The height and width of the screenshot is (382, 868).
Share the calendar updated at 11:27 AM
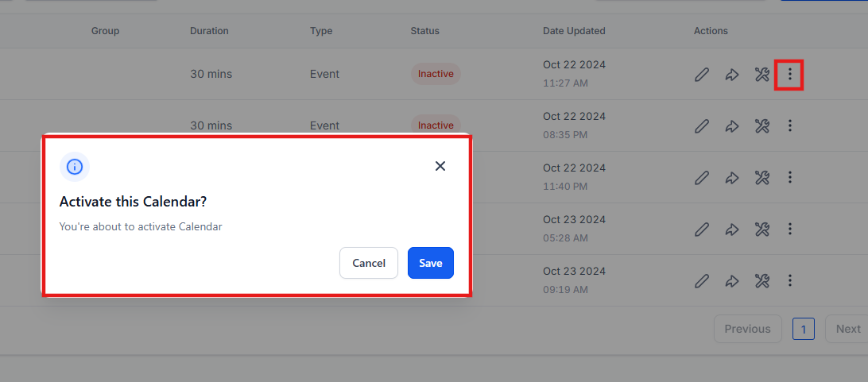[731, 75]
